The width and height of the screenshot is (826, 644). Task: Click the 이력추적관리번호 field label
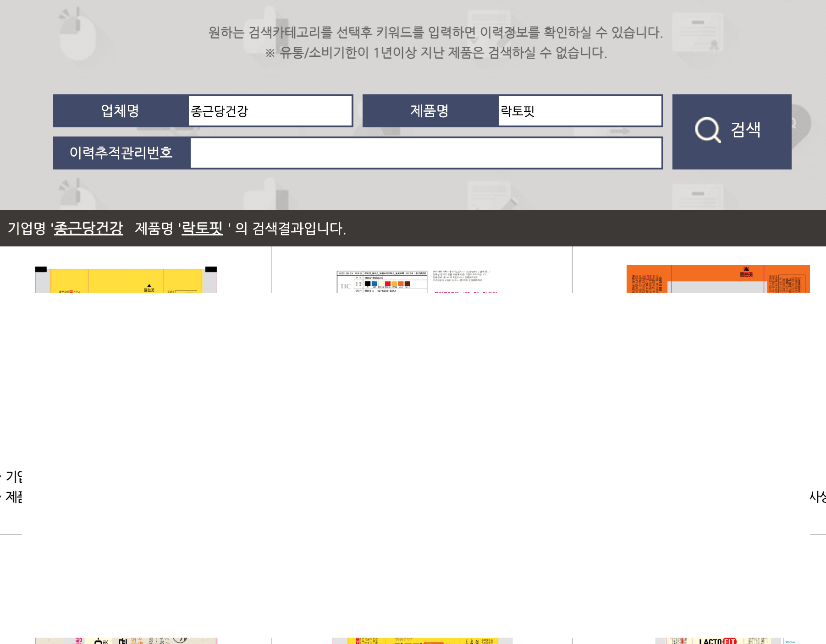(x=121, y=153)
